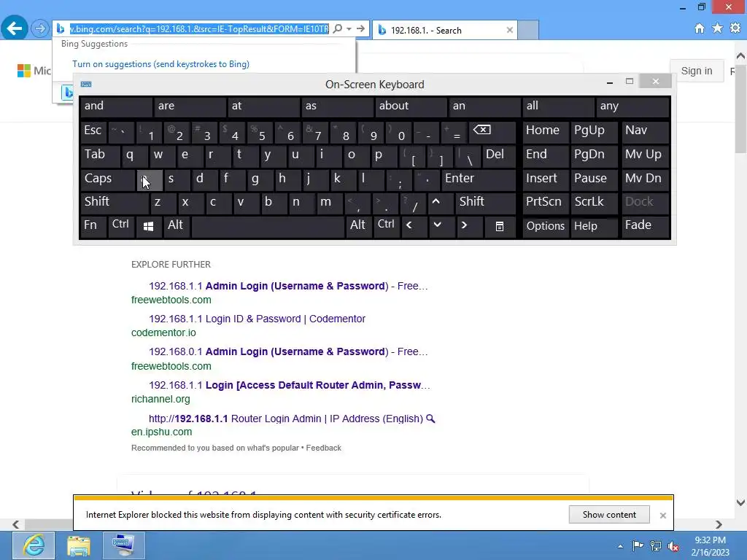Open keyboard Help

(x=594, y=226)
